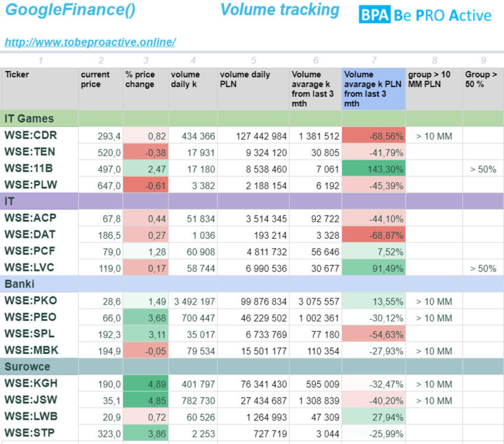Click the % price change header

click(x=146, y=89)
